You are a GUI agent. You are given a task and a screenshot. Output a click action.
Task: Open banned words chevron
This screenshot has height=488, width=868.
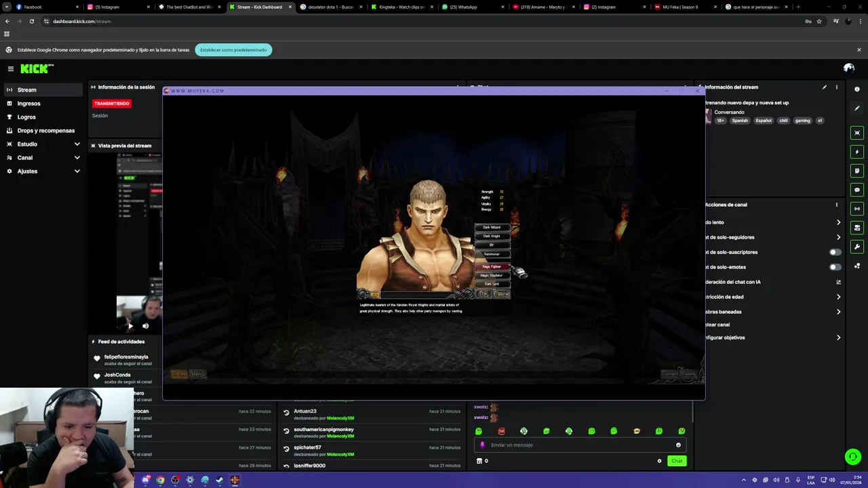838,312
